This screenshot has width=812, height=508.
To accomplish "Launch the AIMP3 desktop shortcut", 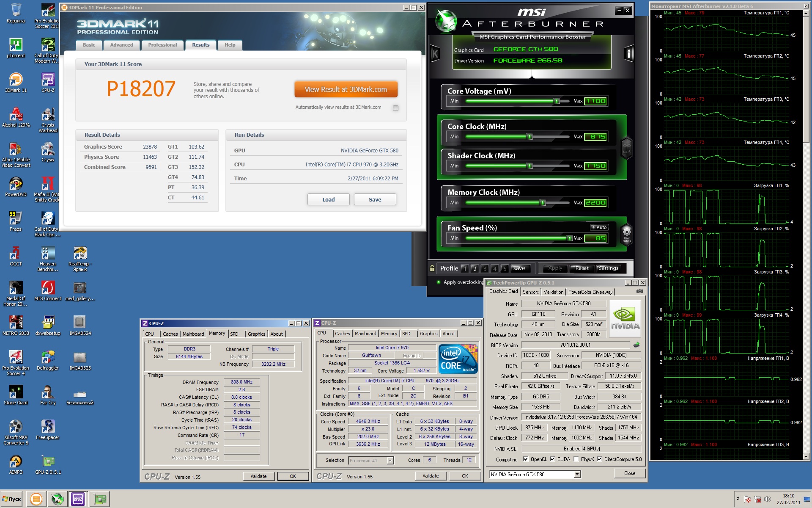I will pyautogui.click(x=16, y=464).
